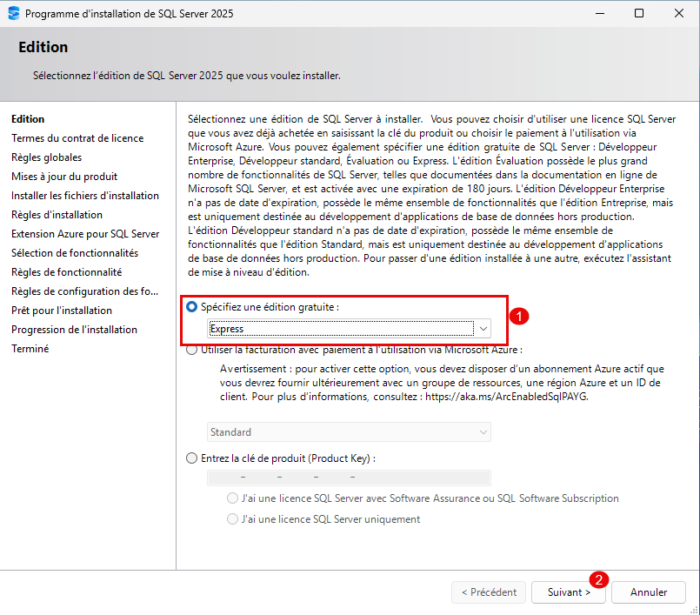Maximize the installer window
700x615 pixels.
(639, 13)
